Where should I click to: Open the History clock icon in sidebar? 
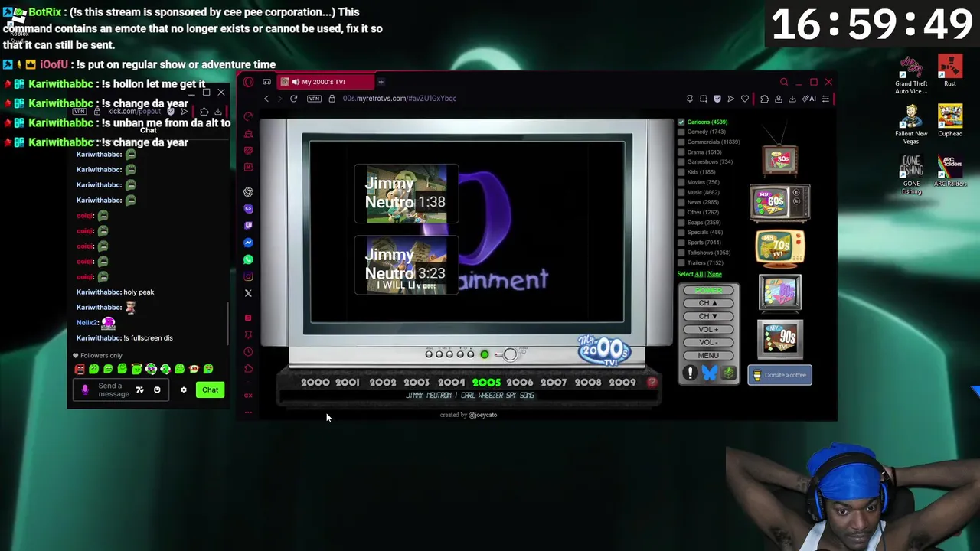[248, 352]
